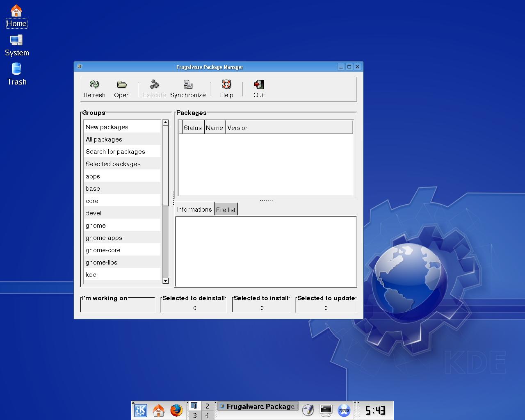Viewport: 525px width, 420px height.
Task: Select the devel group
Action: pyautogui.click(x=122, y=213)
